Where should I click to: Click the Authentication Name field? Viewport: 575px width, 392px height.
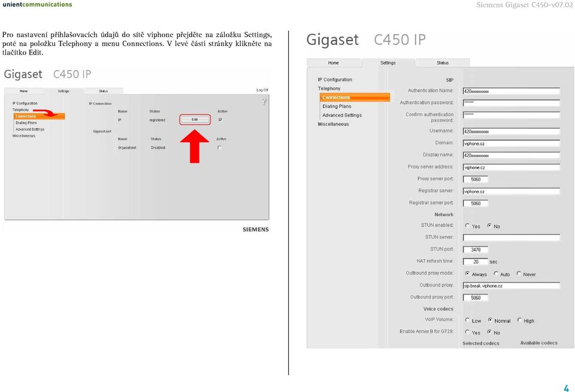[x=511, y=91]
